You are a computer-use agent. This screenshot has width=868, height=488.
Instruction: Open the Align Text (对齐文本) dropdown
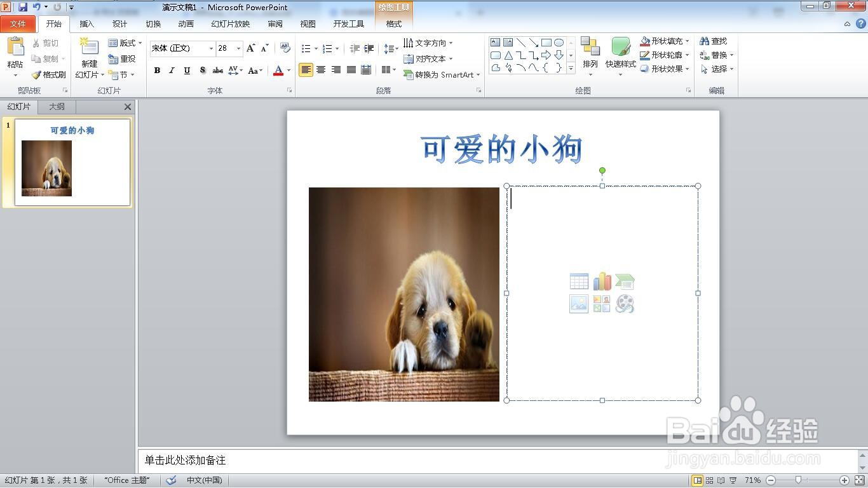(x=428, y=59)
